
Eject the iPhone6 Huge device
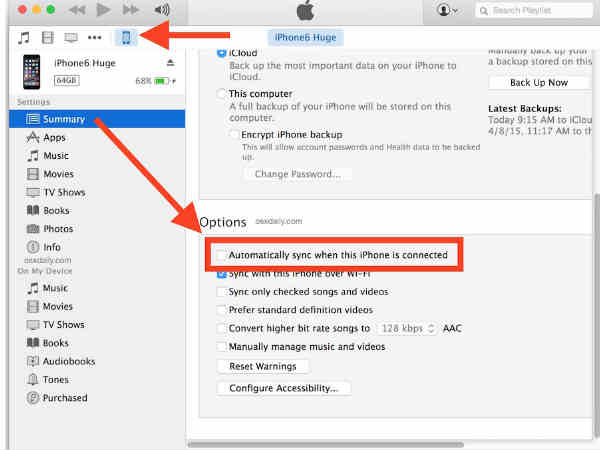click(x=170, y=63)
